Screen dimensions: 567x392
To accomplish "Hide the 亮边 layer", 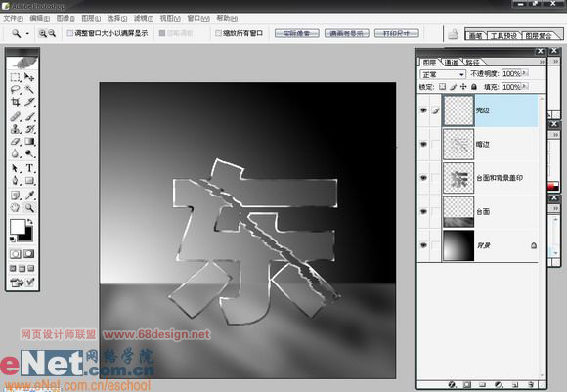I will pos(424,110).
